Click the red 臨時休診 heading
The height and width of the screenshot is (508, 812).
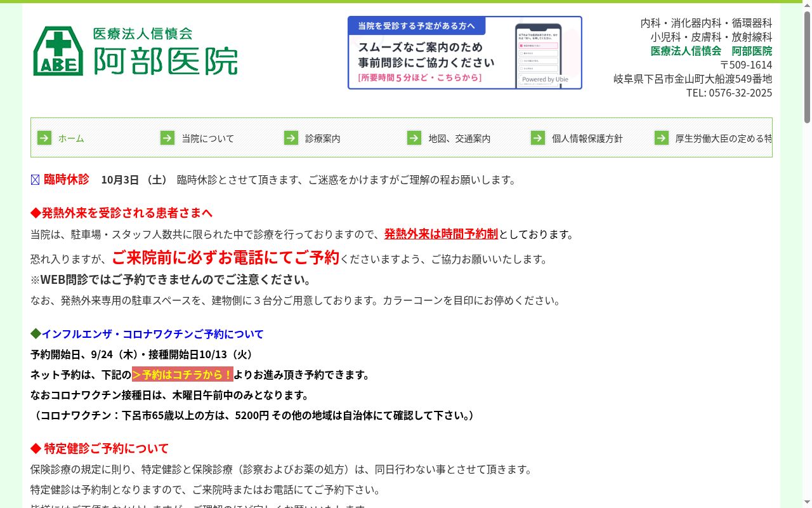pyautogui.click(x=67, y=179)
